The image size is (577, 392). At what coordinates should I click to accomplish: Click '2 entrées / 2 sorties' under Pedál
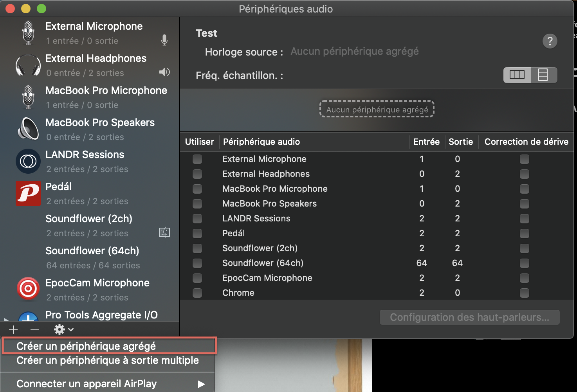(x=87, y=201)
